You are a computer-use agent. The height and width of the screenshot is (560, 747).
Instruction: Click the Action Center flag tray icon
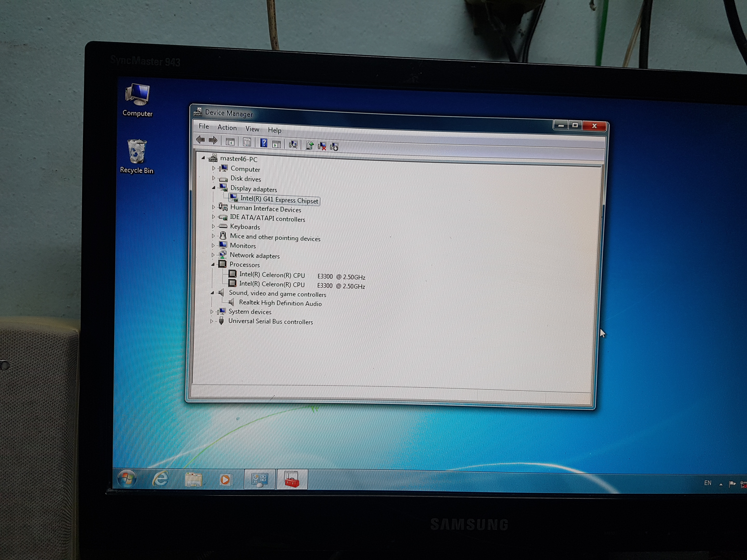732,484
